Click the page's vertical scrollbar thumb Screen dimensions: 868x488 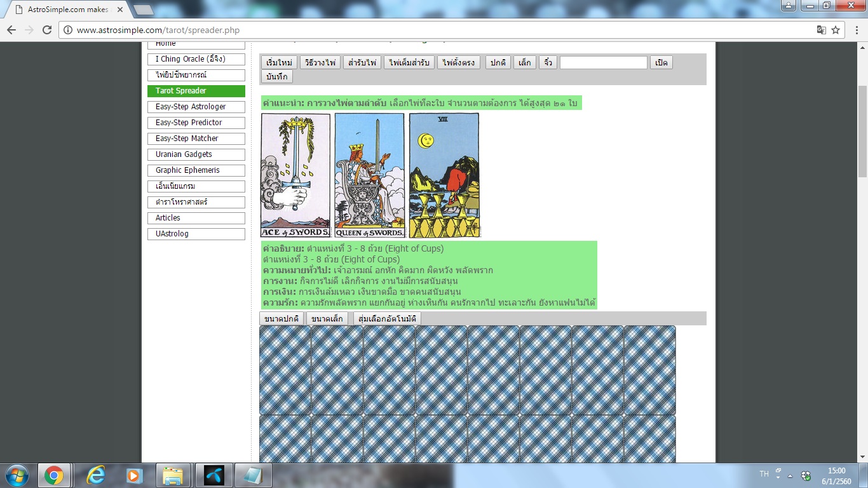863,132
